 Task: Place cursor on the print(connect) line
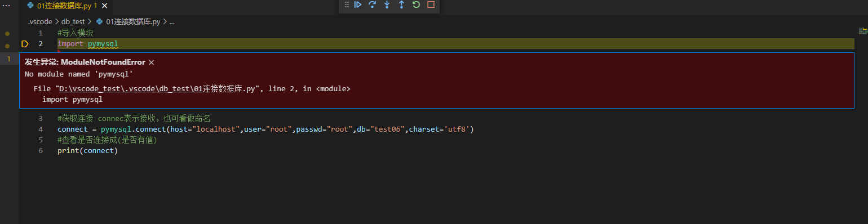click(x=87, y=151)
